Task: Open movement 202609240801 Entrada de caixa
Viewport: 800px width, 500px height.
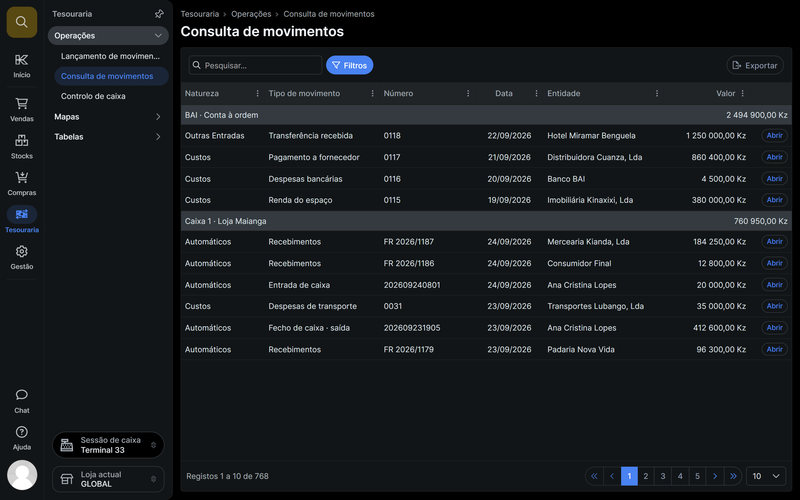Action: tap(774, 285)
